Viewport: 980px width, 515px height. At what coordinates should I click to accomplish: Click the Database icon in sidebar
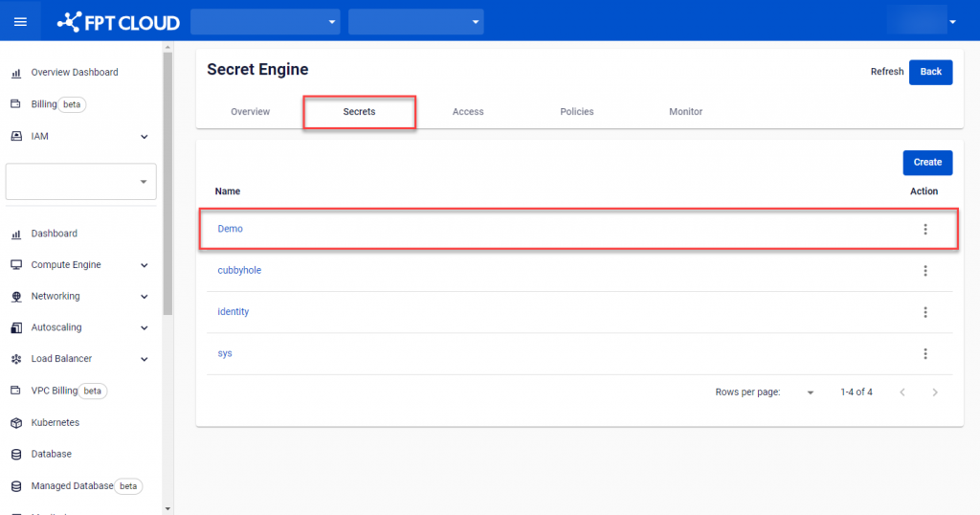(x=16, y=455)
